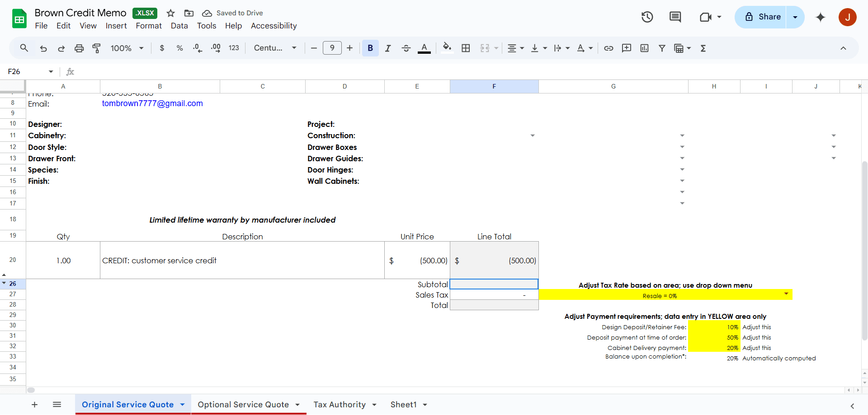Print the spreadsheet
868x415 pixels.
[79, 48]
